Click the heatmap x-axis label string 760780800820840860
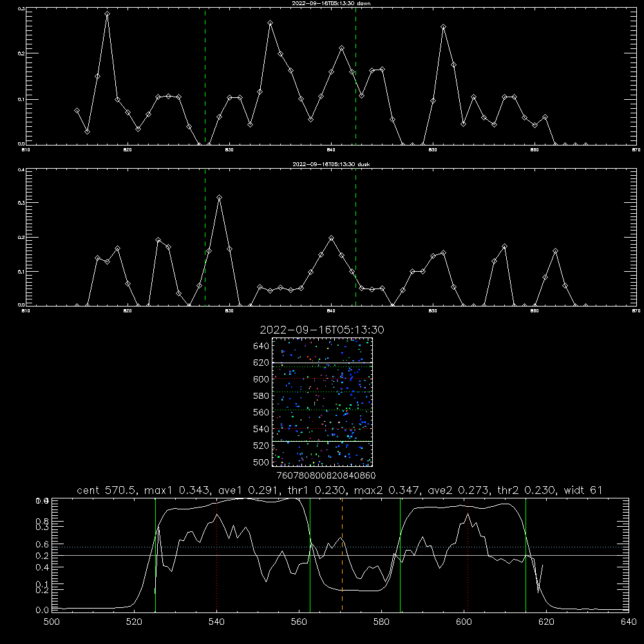The image size is (644, 644). click(326, 475)
